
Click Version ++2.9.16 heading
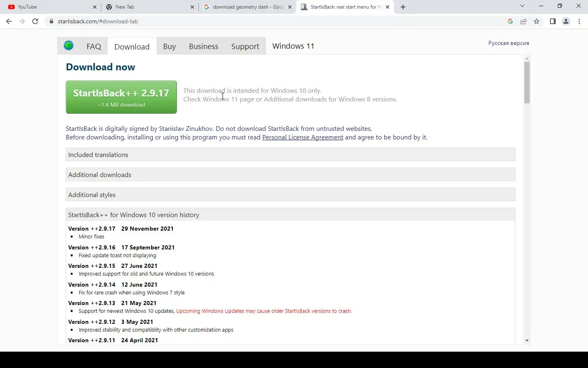[92, 247]
